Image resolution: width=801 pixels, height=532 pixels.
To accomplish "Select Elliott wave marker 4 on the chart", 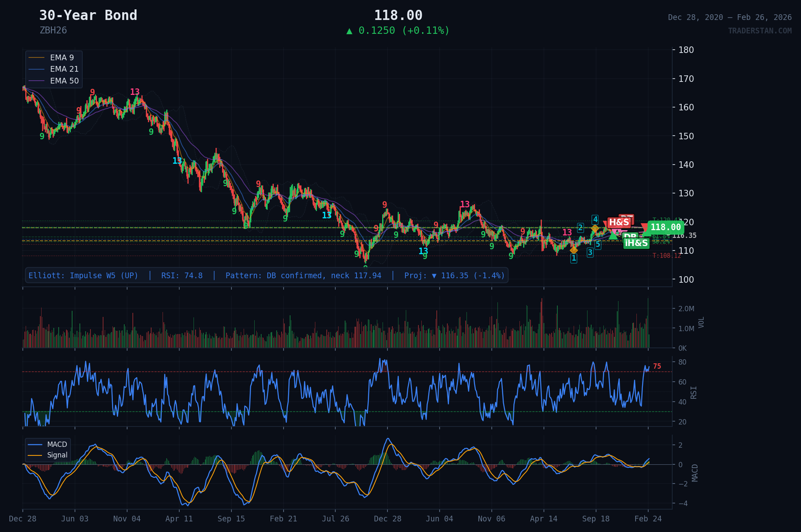I will pyautogui.click(x=595, y=220).
